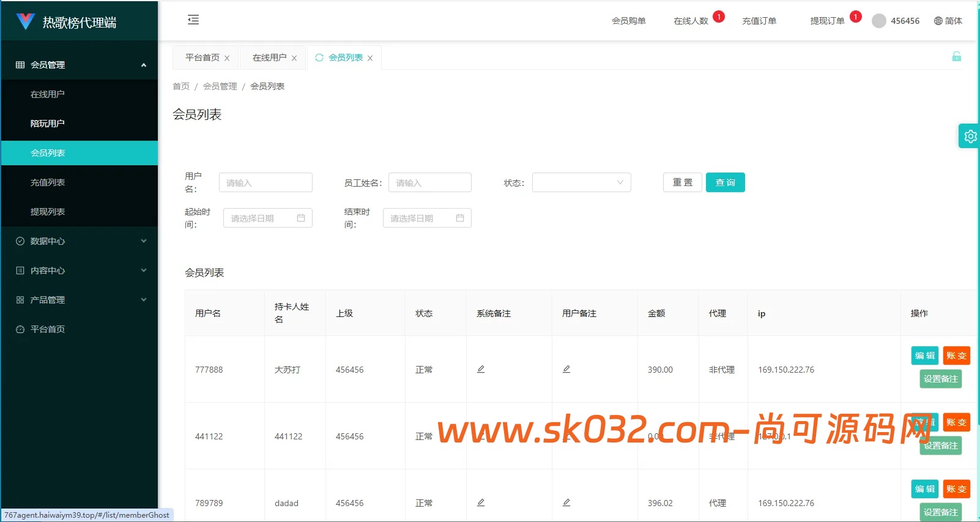The height and width of the screenshot is (522, 980).
Task: Click 设置备注 for user 777888
Action: [x=941, y=379]
